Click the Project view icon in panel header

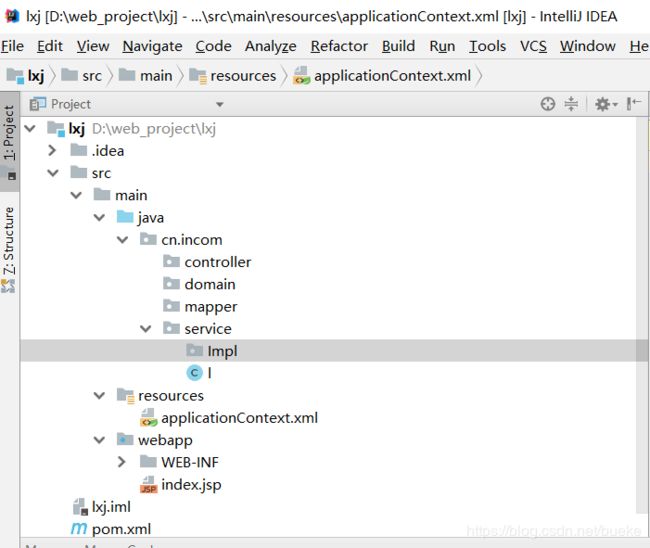click(x=38, y=104)
